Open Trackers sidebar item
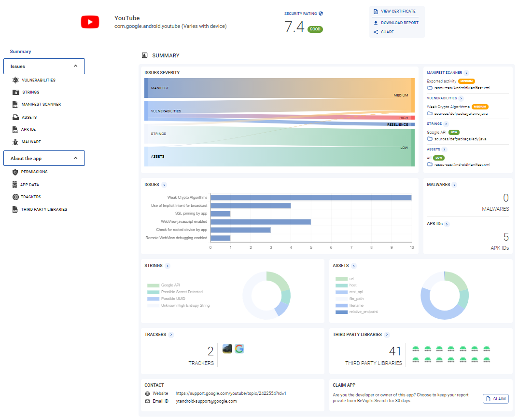 31,197
